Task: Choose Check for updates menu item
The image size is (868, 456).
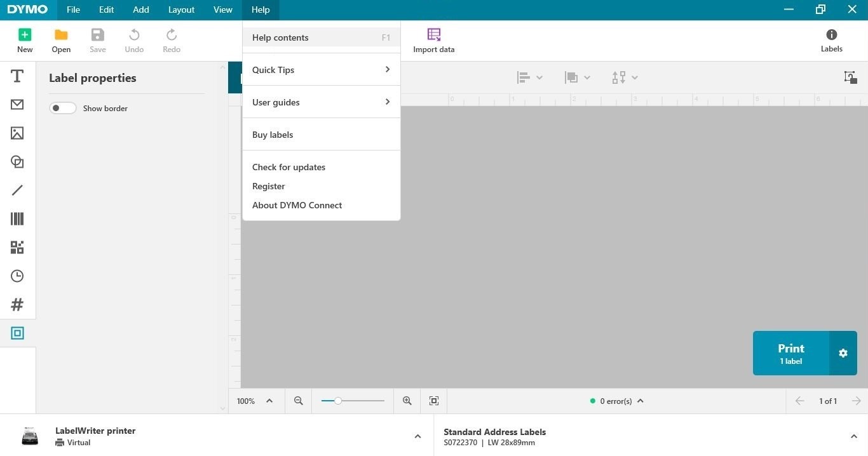Action: pyautogui.click(x=288, y=167)
